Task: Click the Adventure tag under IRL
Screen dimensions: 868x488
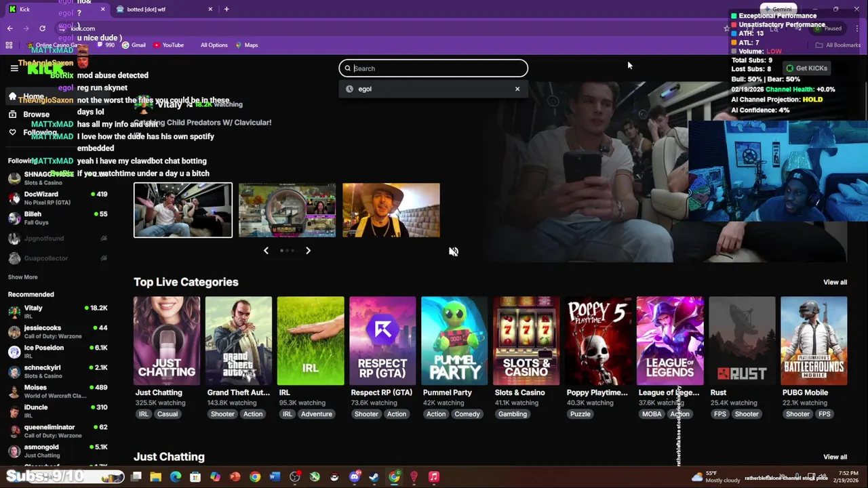Action: (317, 414)
